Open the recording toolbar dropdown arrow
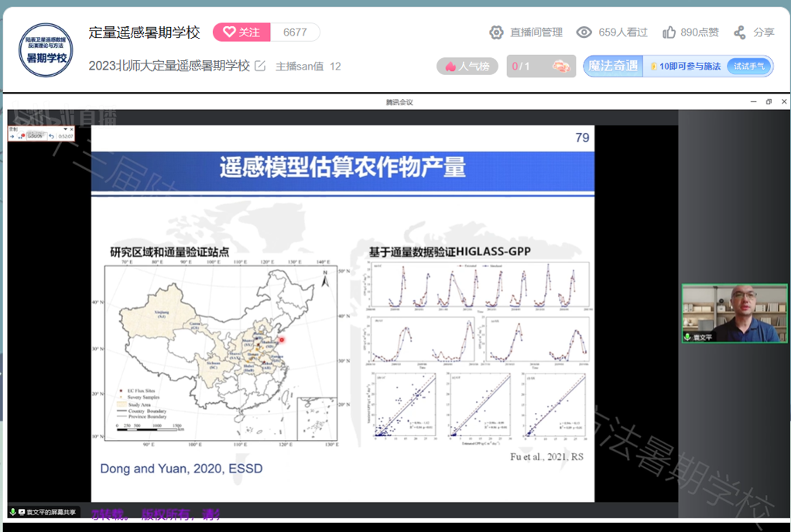 pos(66,129)
